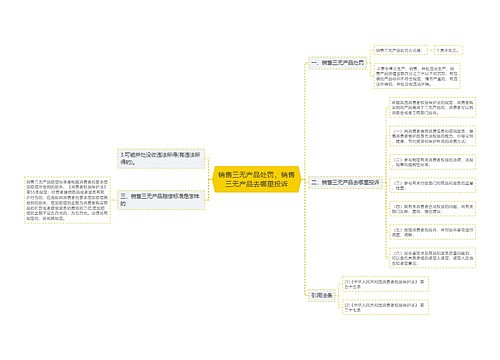Select the complaint note starting '（一）'
This screenshot has width=500, height=360.
pyautogui.click(x=433, y=136)
